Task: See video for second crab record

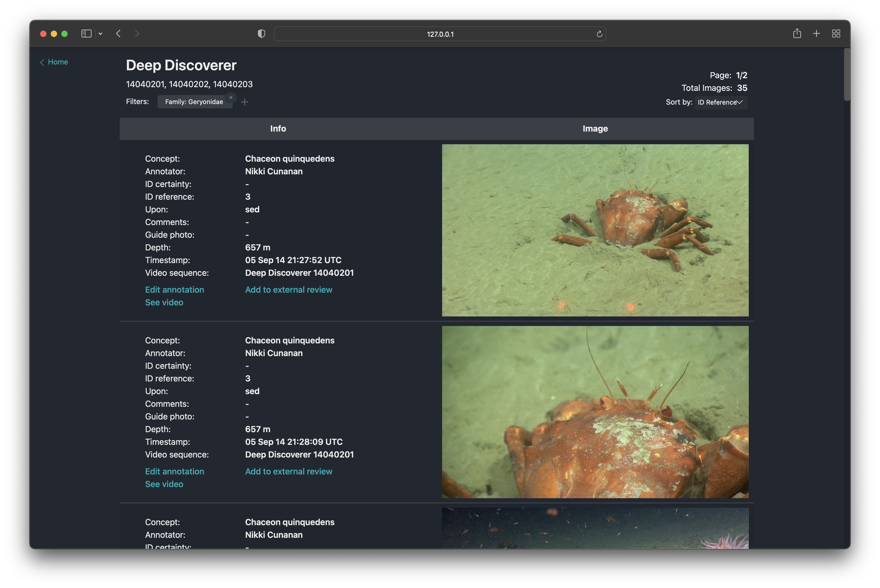Action: pyautogui.click(x=164, y=484)
